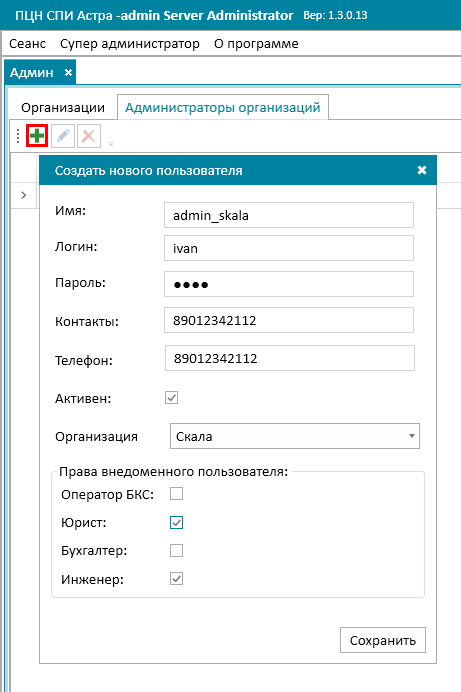461x692 pixels.
Task: Open the Организация dropdown showing Скала
Action: coord(295,436)
